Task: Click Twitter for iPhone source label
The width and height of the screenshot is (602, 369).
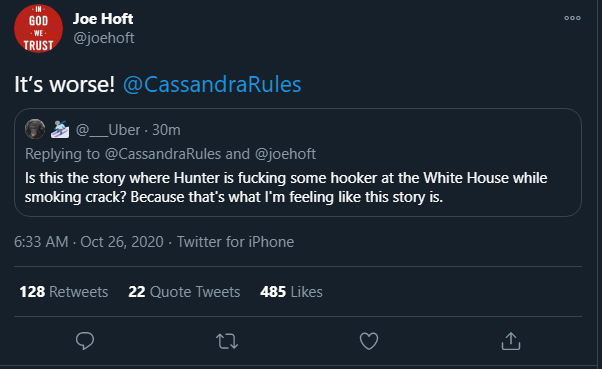Action: [x=235, y=242]
